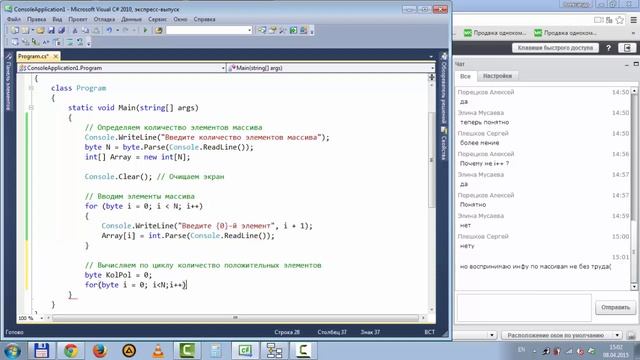
Task: Click the EN language indicator in tray
Action: [521, 350]
